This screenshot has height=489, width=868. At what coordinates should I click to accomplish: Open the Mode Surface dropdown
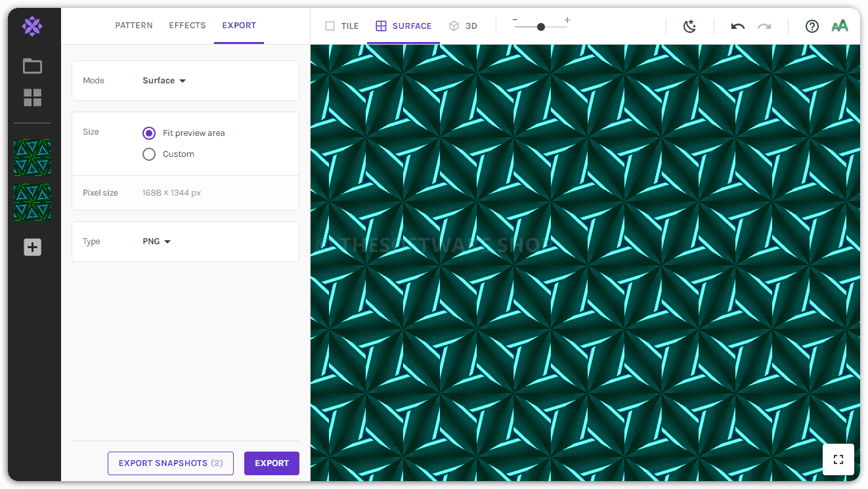tap(164, 81)
